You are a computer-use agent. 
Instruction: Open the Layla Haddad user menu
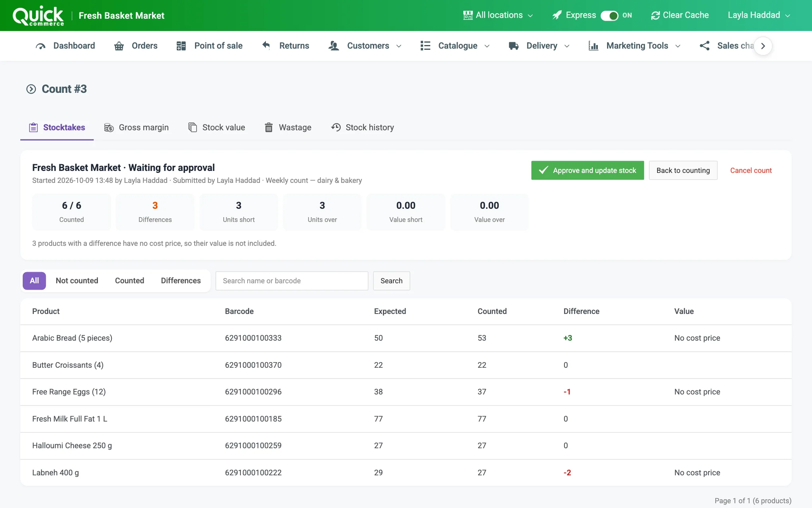pos(759,15)
